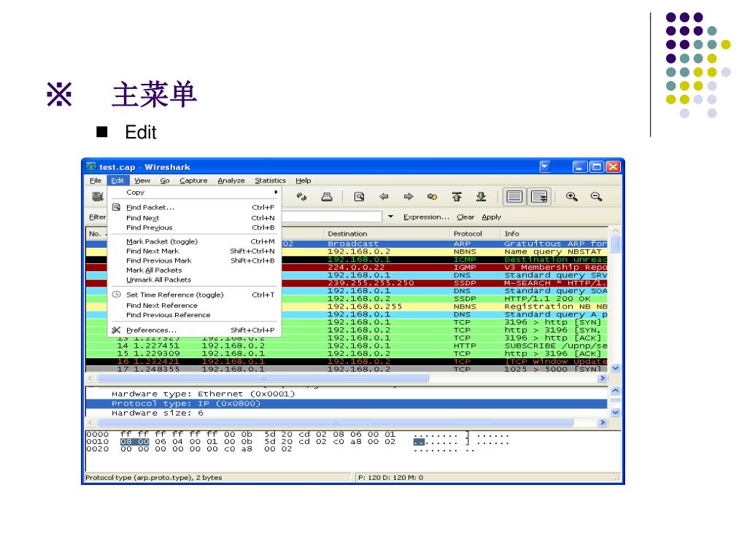Open the Analyze menu
The height and width of the screenshot is (560, 747).
pos(231,181)
